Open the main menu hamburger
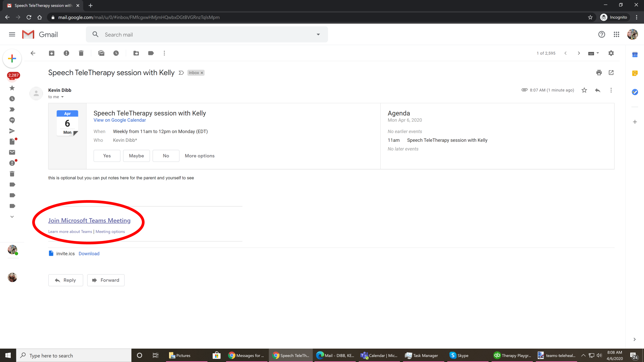 click(x=12, y=34)
